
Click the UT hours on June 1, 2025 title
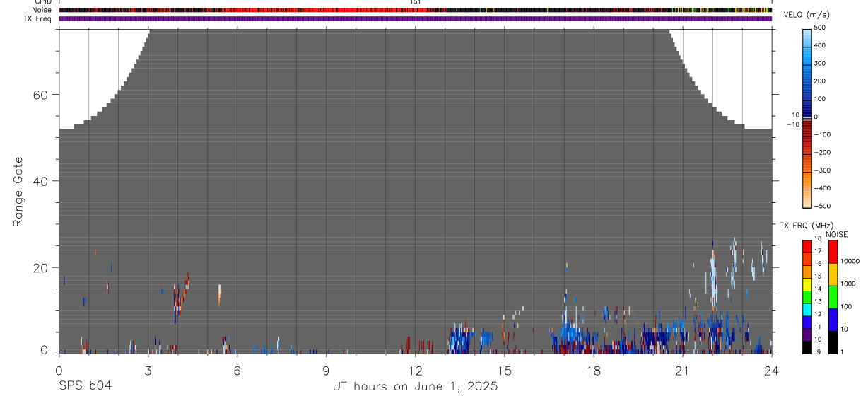416,387
